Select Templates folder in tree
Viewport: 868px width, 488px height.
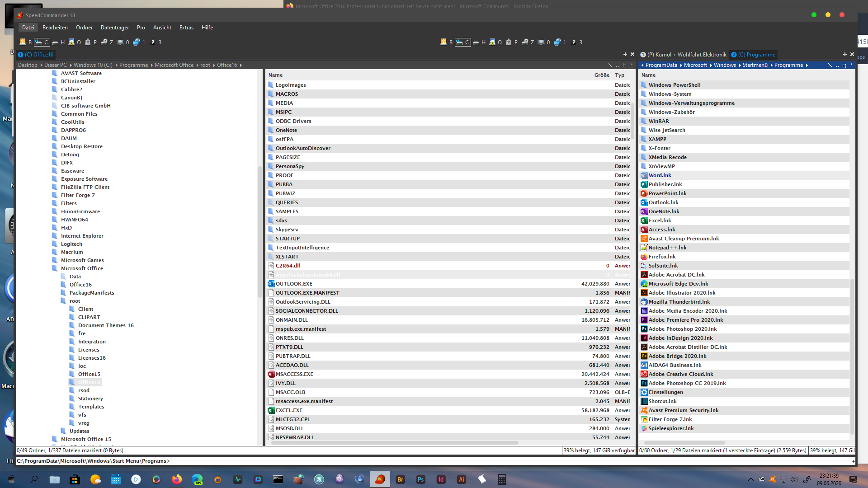(91, 407)
